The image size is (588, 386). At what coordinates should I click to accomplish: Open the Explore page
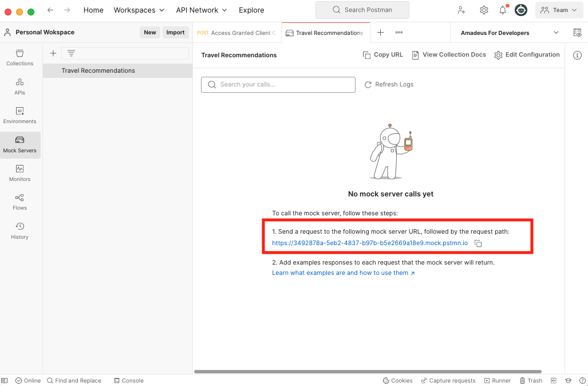[x=251, y=10]
